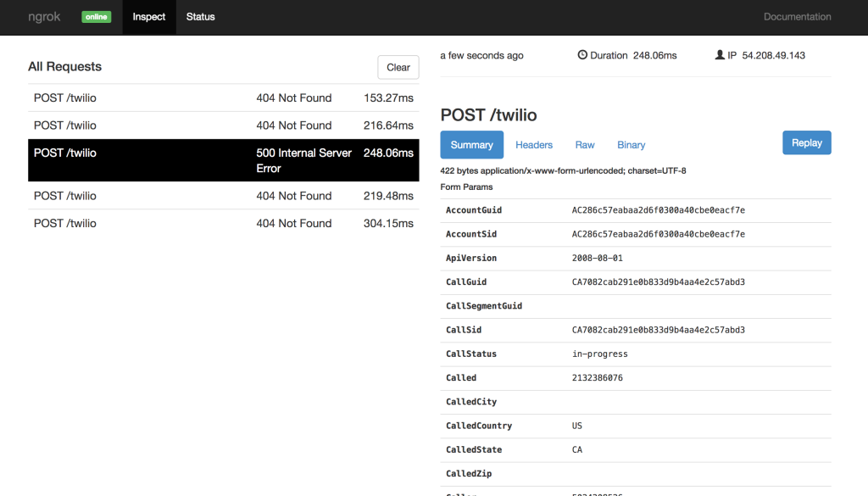Open the Inspect section from the navbar
This screenshot has width=868, height=496.
[x=148, y=16]
